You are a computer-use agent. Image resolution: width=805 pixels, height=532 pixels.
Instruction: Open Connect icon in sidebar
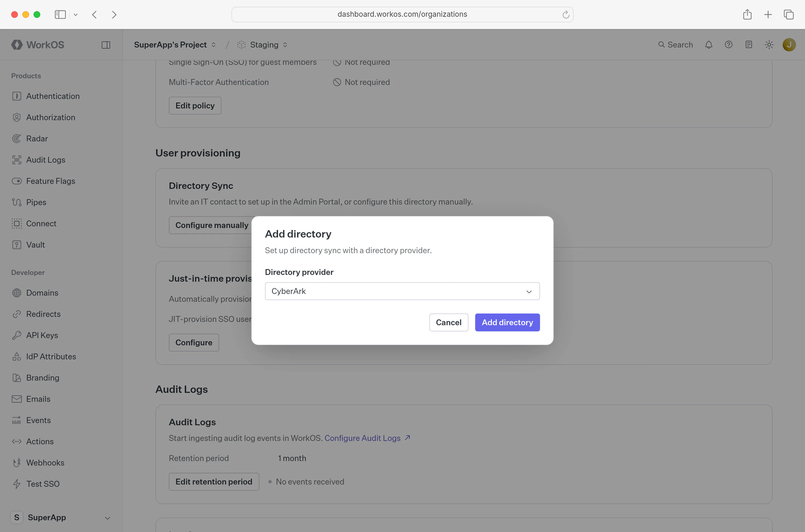click(x=16, y=224)
